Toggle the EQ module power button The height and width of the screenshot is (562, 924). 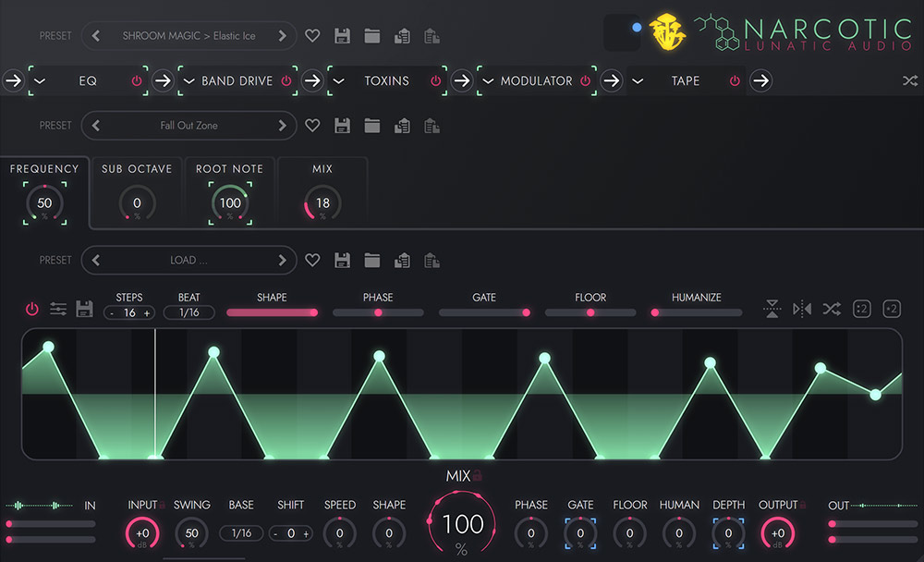tap(138, 81)
